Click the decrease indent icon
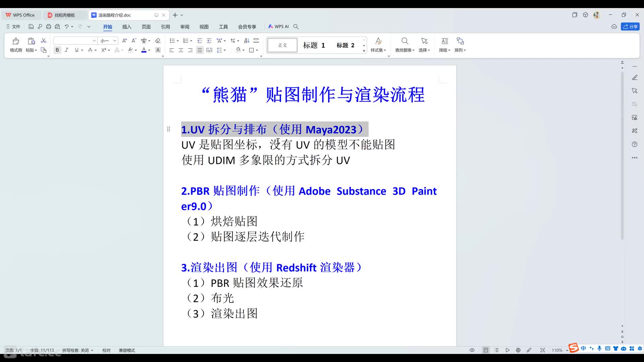This screenshot has height=362, width=644. 200,41
